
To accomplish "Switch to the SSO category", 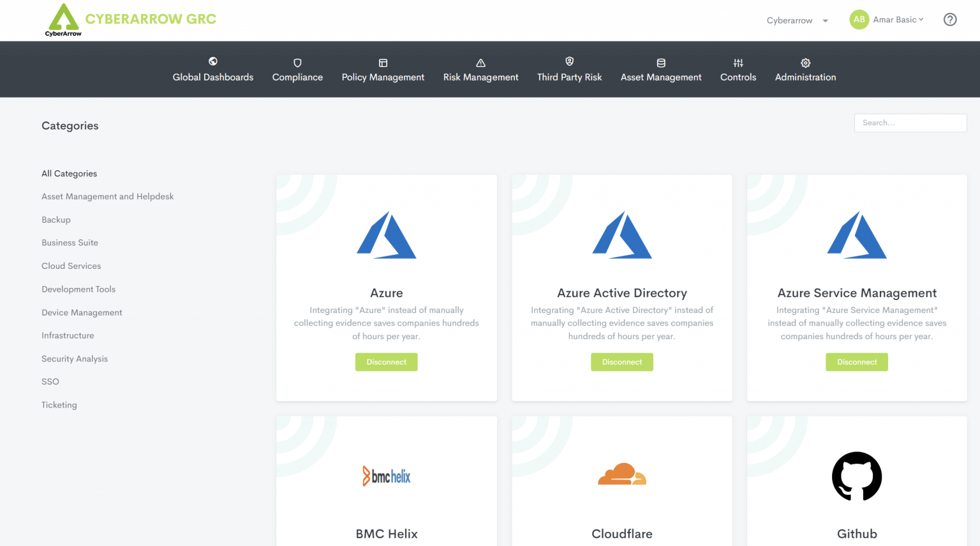I will click(x=50, y=381).
